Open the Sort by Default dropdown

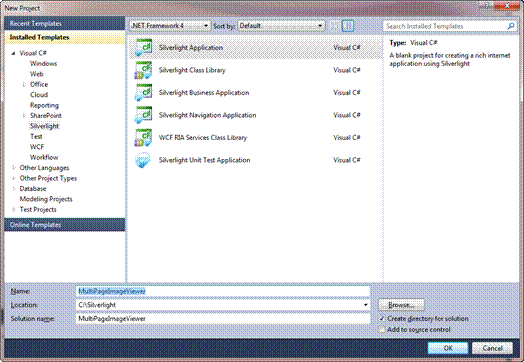(281, 26)
